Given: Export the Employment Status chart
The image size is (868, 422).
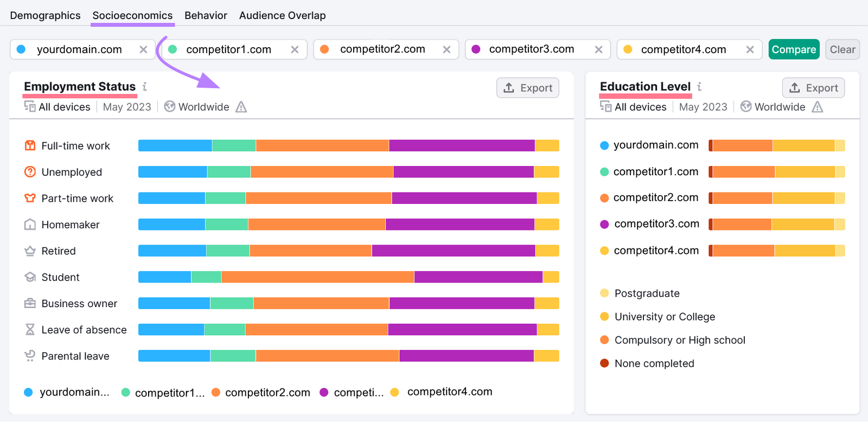Looking at the screenshot, I should [x=527, y=88].
